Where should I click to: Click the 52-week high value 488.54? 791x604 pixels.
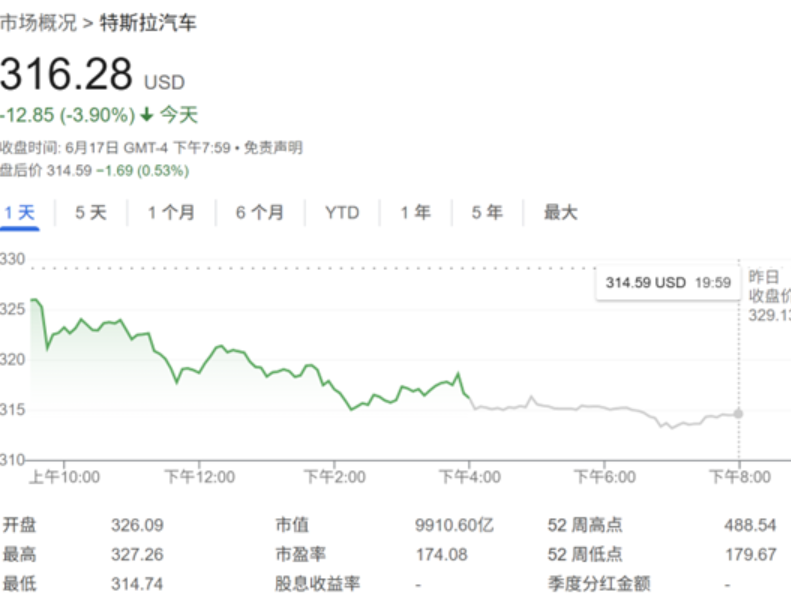pyautogui.click(x=750, y=525)
